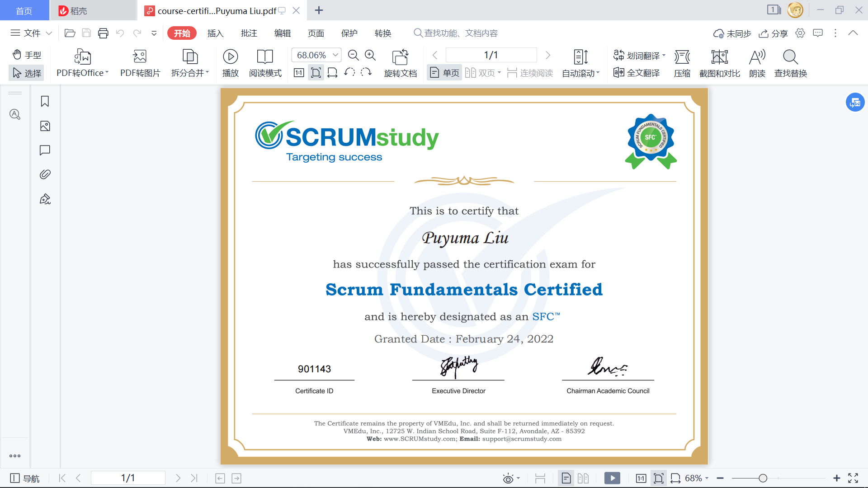Click the search box 查找功能、文档内容

click(456, 33)
